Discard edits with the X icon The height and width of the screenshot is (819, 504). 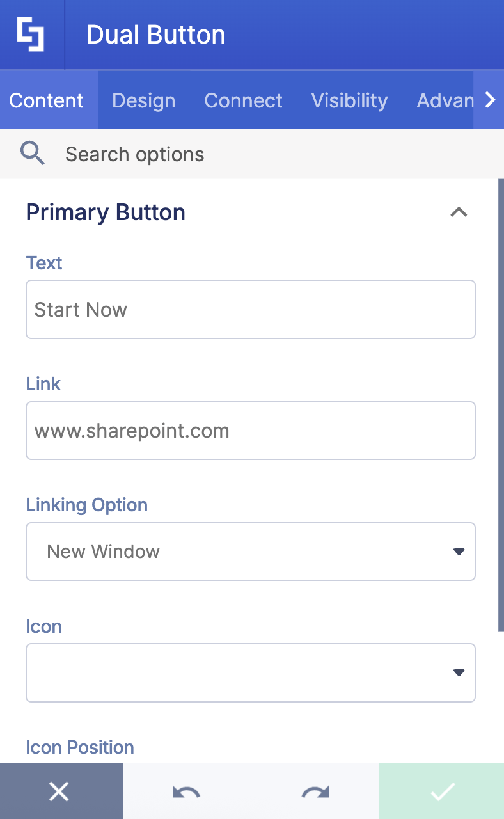point(59,791)
